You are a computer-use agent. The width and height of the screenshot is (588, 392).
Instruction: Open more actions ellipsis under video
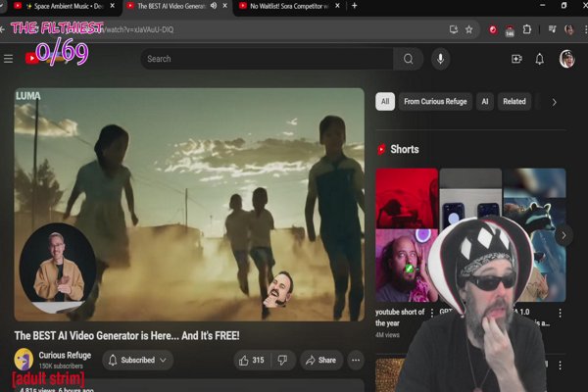click(356, 360)
